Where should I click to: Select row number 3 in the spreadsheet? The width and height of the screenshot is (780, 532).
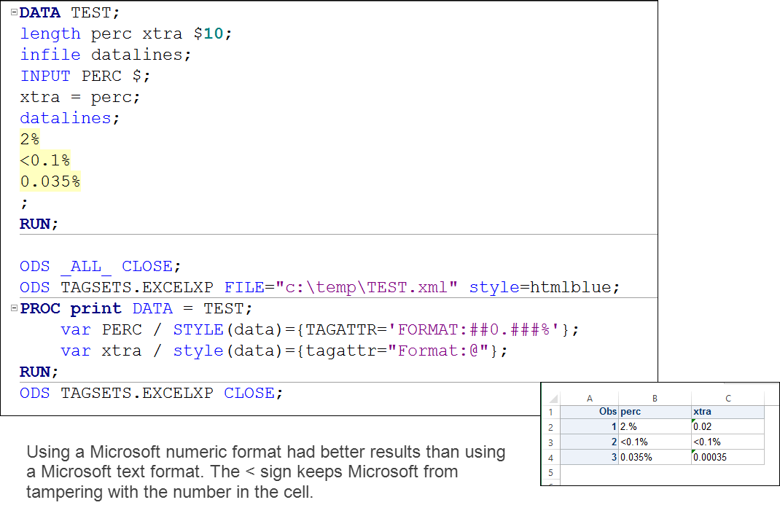click(x=550, y=441)
